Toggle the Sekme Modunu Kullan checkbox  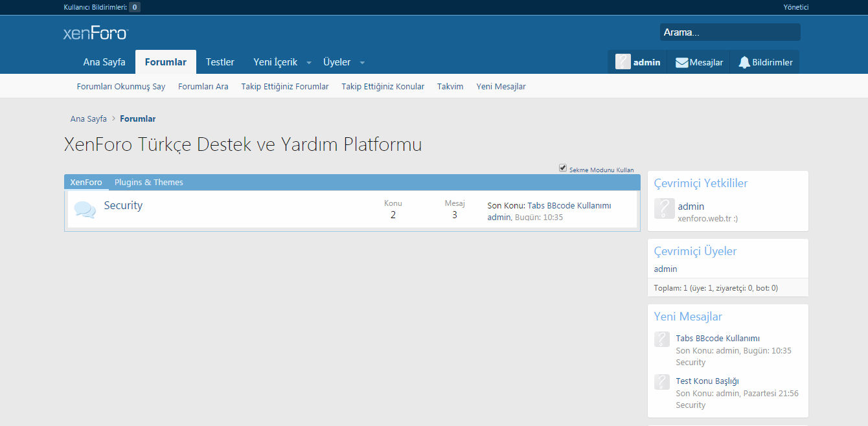click(563, 168)
